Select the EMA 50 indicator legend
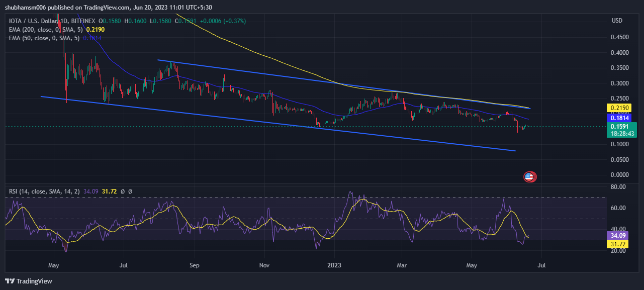 click(x=55, y=38)
